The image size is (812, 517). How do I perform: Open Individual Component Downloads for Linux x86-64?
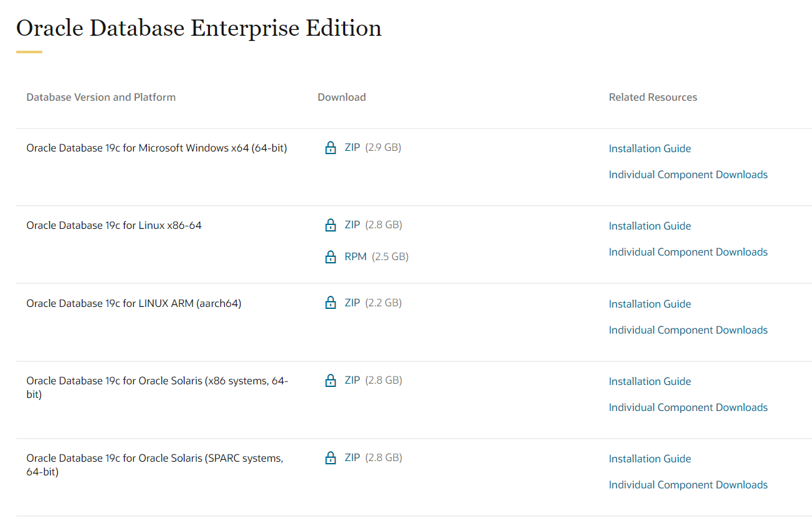click(688, 252)
